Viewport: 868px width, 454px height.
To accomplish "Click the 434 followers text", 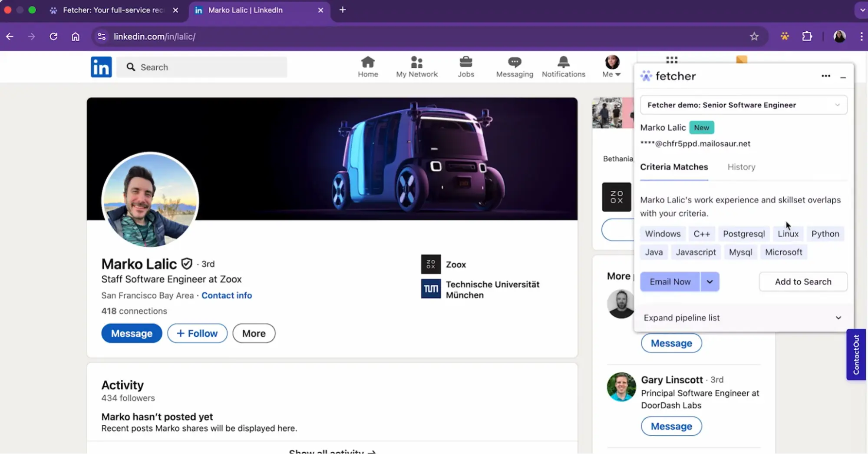I will coord(128,398).
